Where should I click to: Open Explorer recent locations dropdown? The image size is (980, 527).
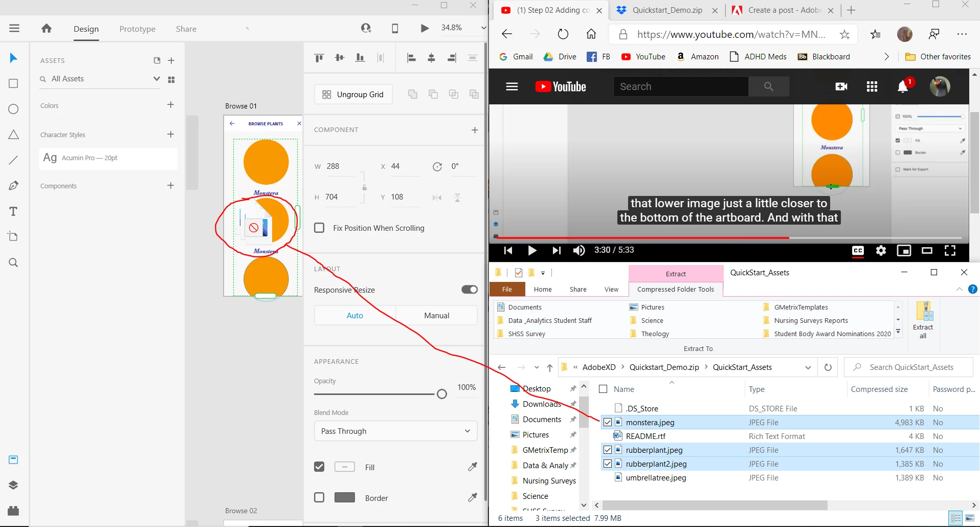pyautogui.click(x=537, y=367)
